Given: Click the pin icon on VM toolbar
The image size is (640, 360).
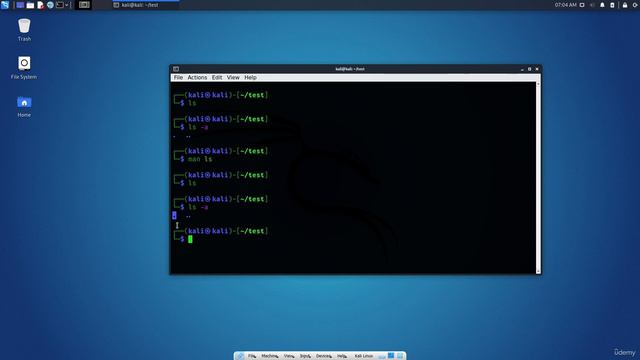Looking at the screenshot, I should pos(240,356).
